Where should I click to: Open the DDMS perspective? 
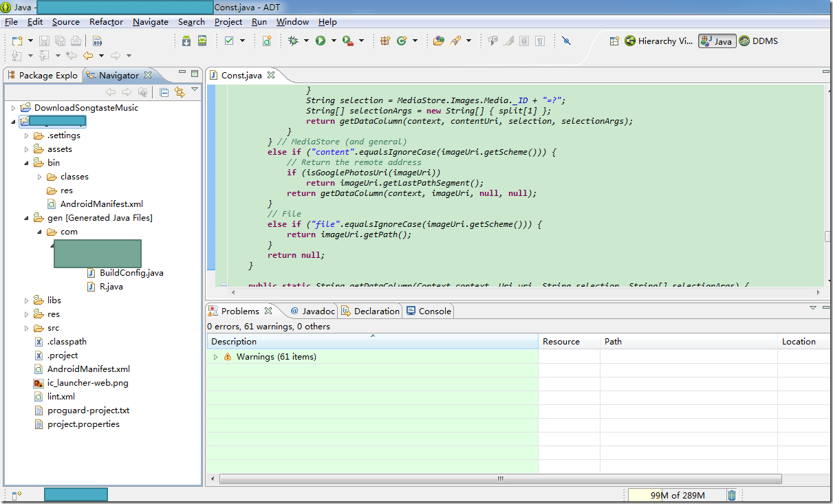pos(758,41)
